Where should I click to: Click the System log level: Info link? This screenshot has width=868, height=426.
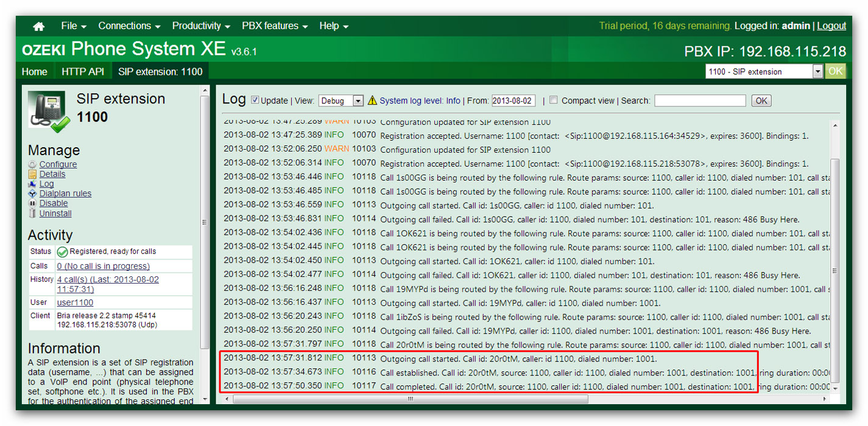point(420,100)
